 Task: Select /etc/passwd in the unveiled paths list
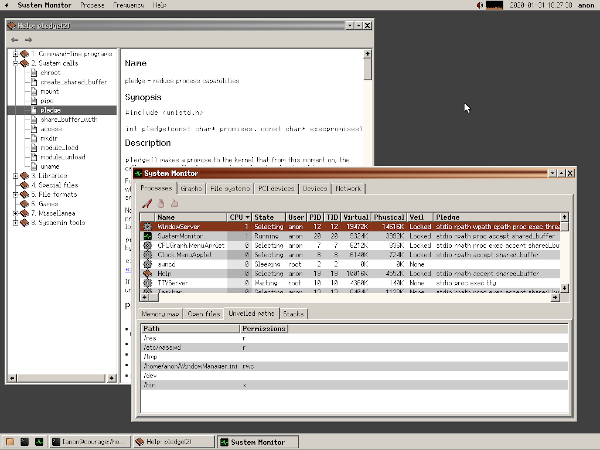pos(354,347)
